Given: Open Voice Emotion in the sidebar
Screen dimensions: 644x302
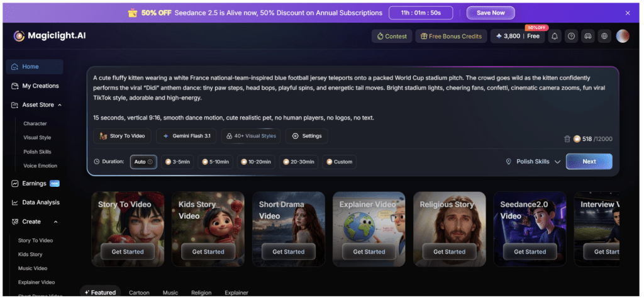Looking at the screenshot, I should [x=40, y=166].
